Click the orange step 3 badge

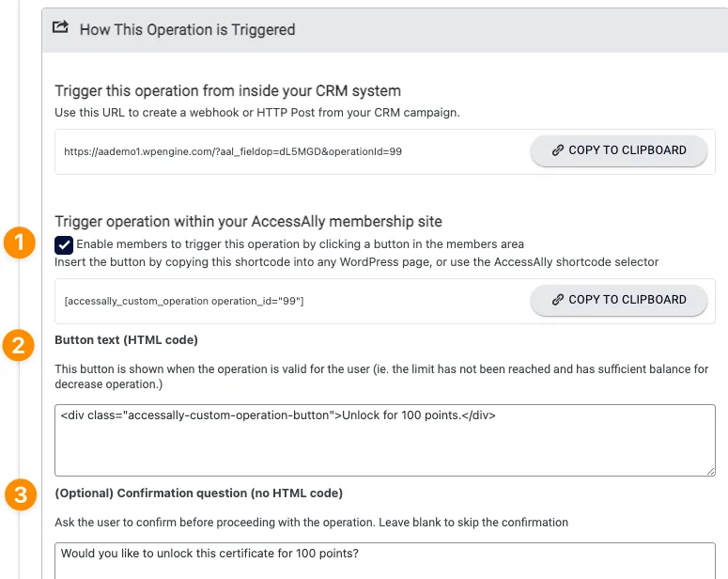pos(20,494)
